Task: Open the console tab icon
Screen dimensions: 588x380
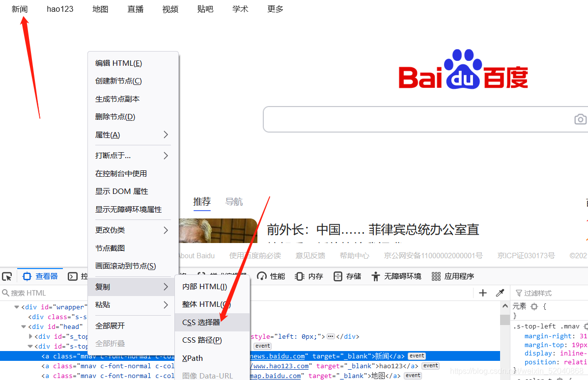Action: click(72, 276)
